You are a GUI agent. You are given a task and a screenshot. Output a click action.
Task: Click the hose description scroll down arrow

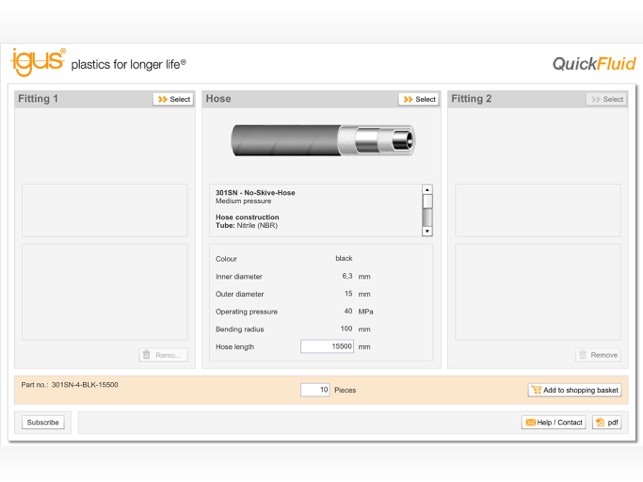[x=427, y=231]
